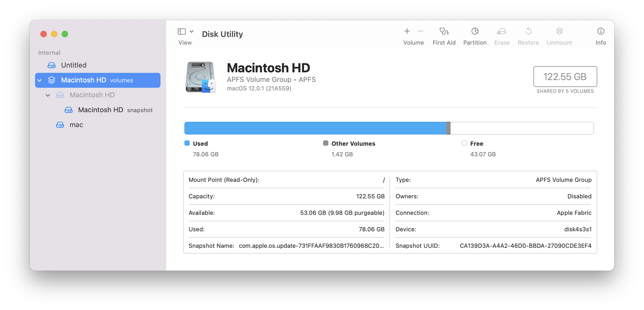Remove the volume with the minus icon
This screenshot has height=310, width=644.
[420, 31]
